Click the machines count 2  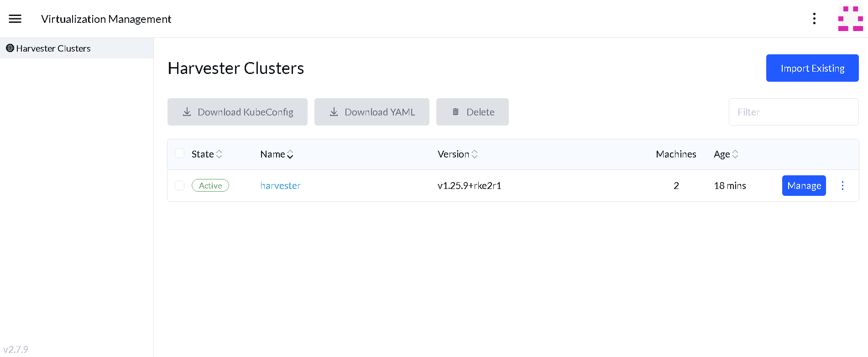(x=676, y=186)
